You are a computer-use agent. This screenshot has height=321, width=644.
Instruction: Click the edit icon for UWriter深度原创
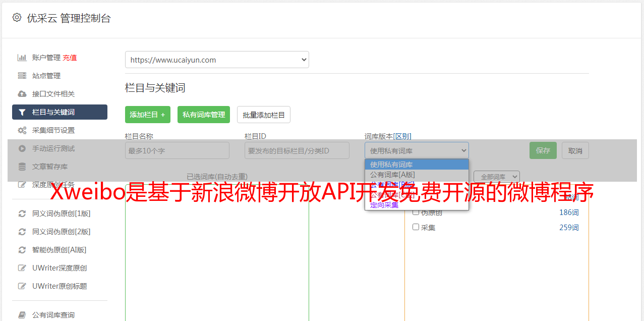coord(22,268)
